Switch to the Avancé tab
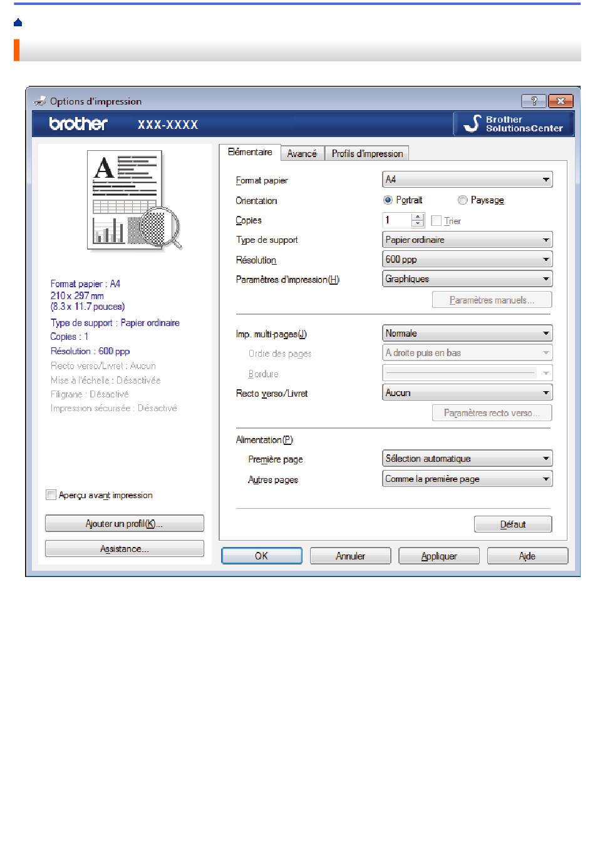Image resolution: width=595 pixels, height=868 pixels. point(302,153)
